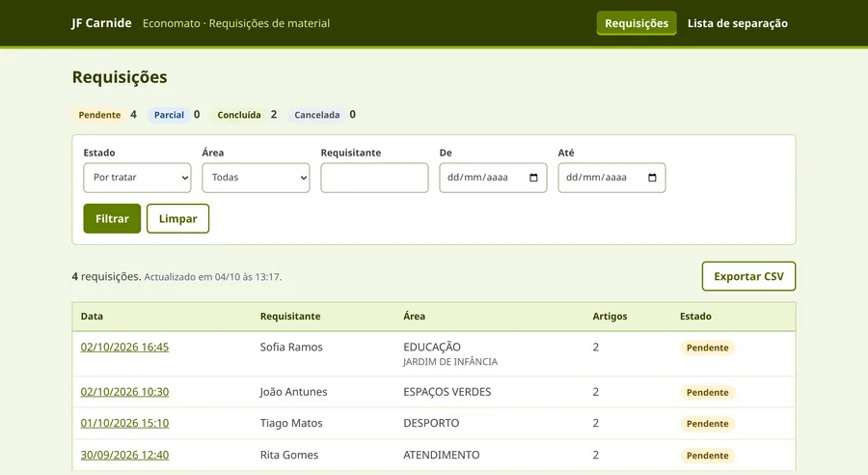The height and width of the screenshot is (475, 868).
Task: Open requisition dated 30/09/2026 12:40
Action: 124,455
